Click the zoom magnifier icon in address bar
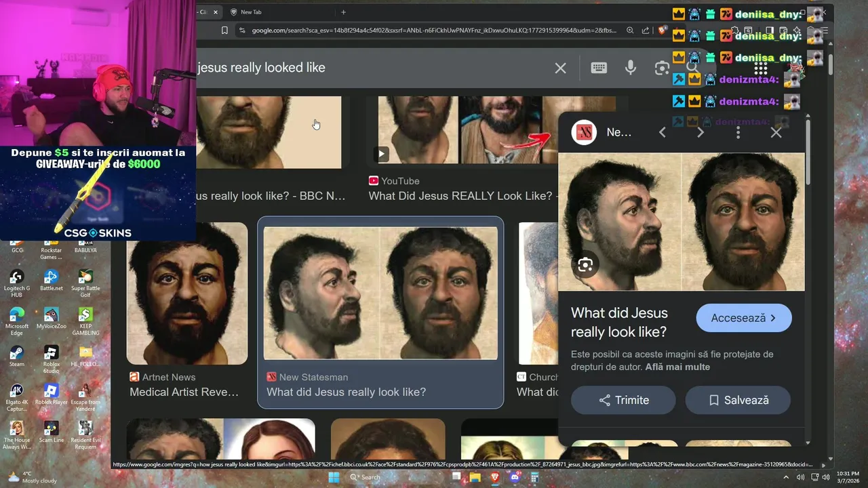The image size is (868, 488). click(x=630, y=30)
